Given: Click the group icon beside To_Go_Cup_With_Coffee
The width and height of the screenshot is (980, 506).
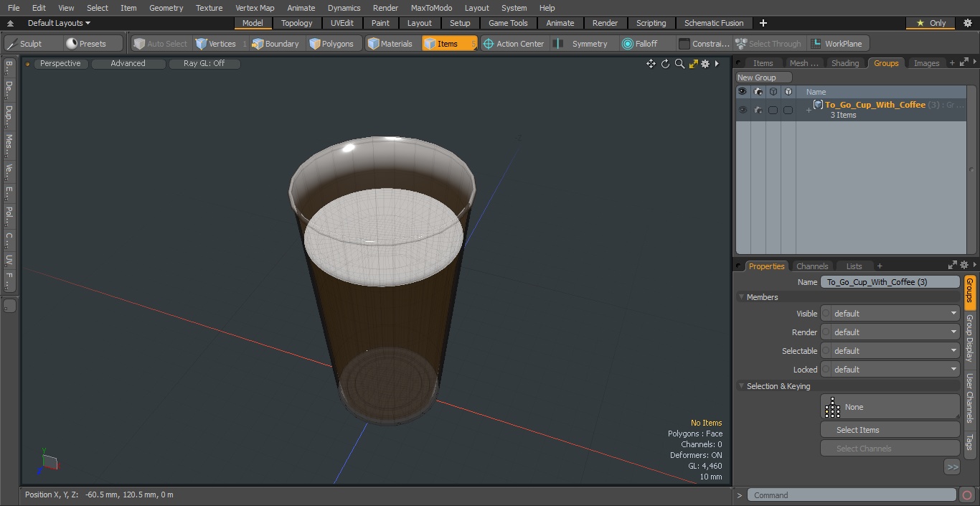Looking at the screenshot, I should (818, 105).
